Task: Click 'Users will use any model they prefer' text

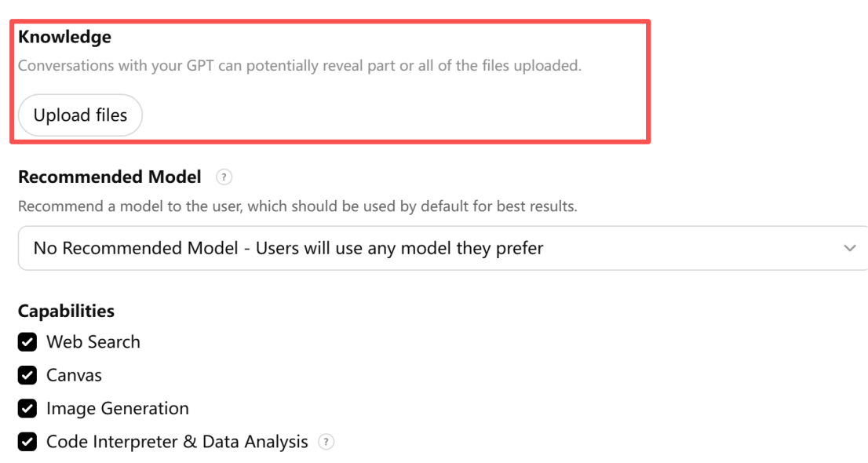Action: tap(399, 249)
